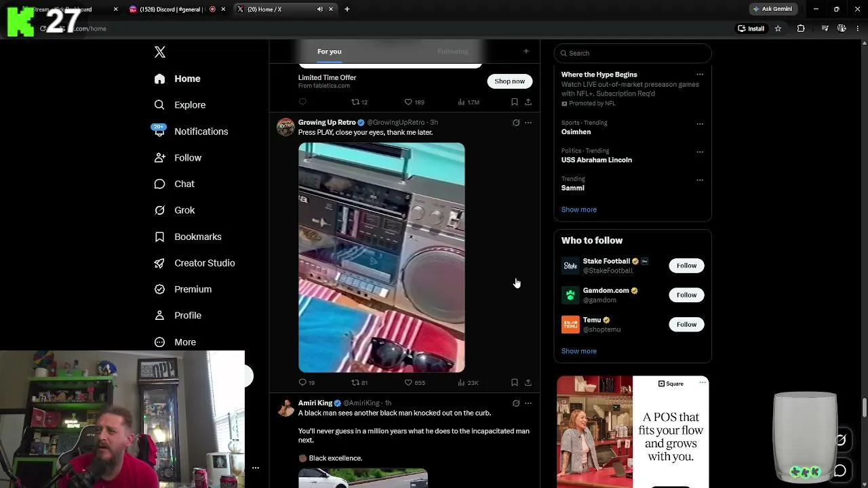868x488 pixels.
Task: Open Explore from the sidebar
Action: pyautogui.click(x=180, y=105)
